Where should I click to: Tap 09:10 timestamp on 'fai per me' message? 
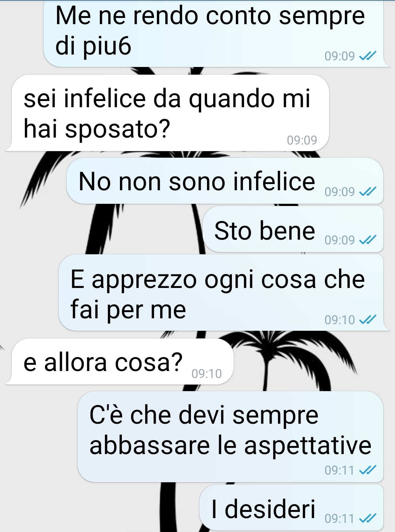(340, 320)
